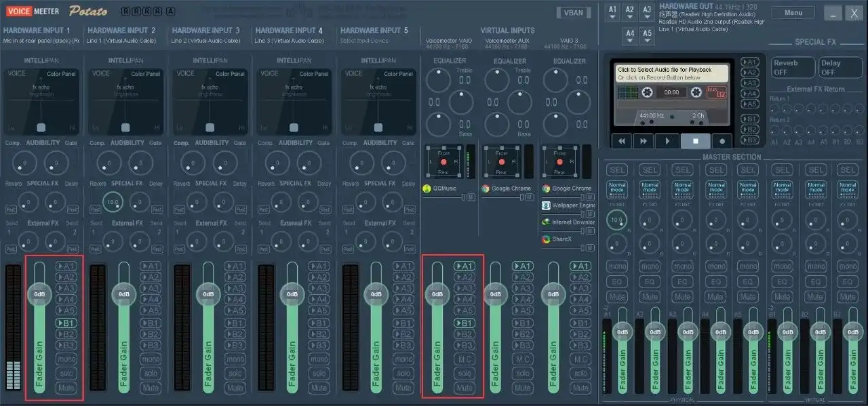Toggle mono on Hardware Input 3
Image resolution: width=868 pixels, height=406 pixels.
[234, 359]
